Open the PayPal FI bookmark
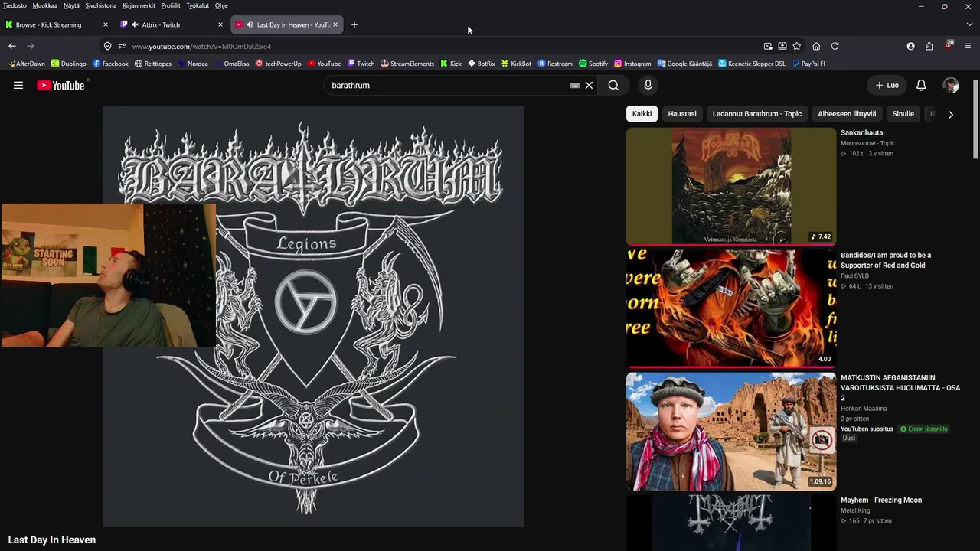 808,64
